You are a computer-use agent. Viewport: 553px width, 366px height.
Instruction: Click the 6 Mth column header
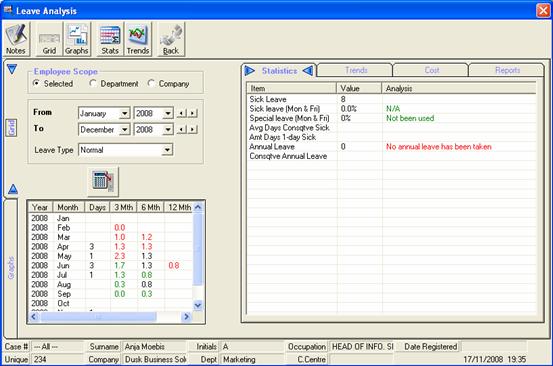151,207
